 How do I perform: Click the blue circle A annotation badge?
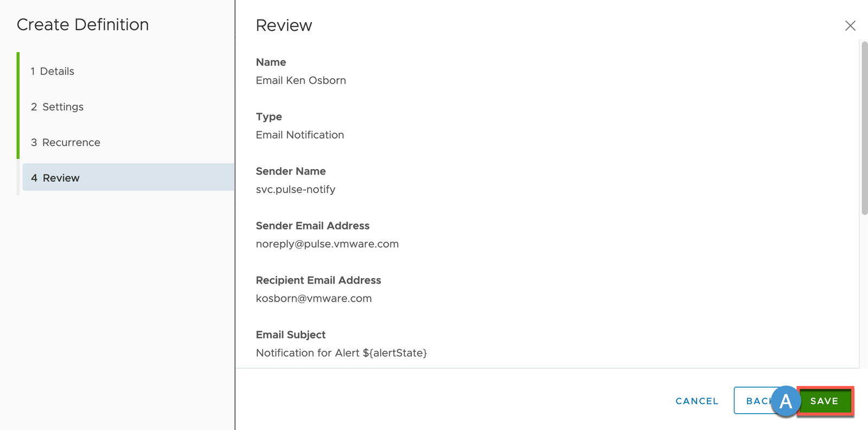pos(785,401)
